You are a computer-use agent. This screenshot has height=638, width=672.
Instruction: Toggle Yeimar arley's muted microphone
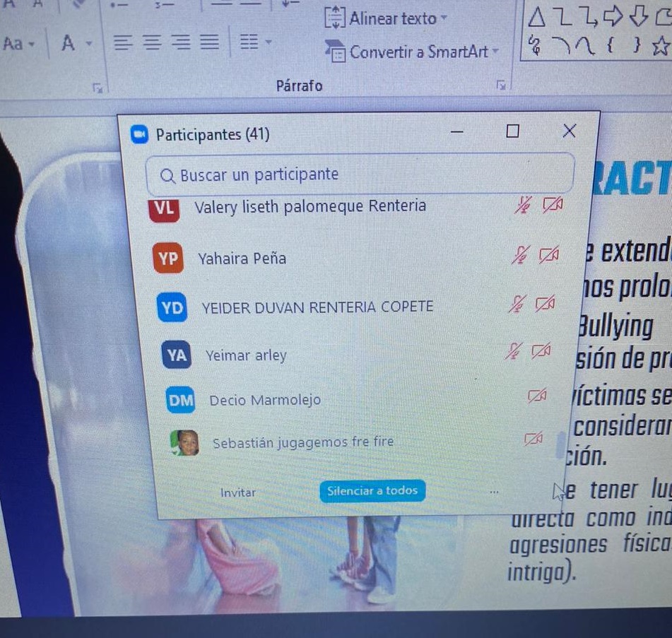point(513,351)
